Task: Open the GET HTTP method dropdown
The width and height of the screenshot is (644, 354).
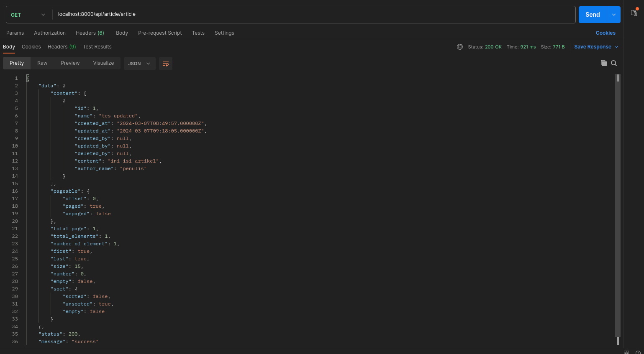Action: pos(28,15)
